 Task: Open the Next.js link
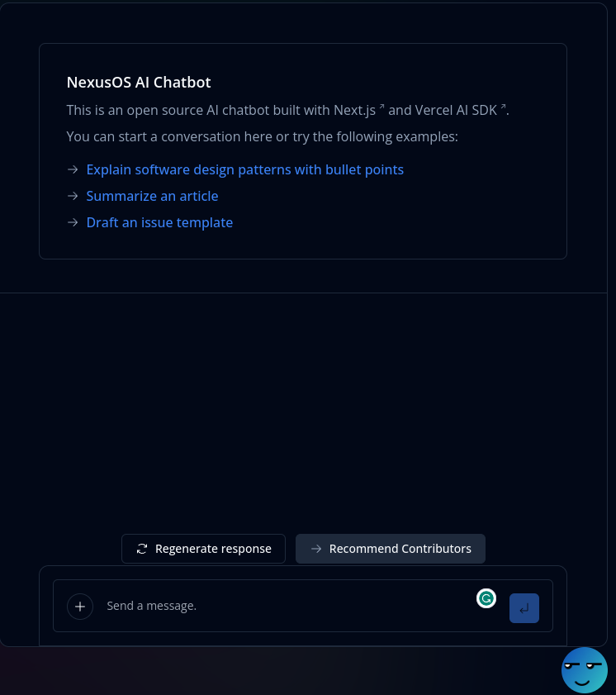point(355,110)
